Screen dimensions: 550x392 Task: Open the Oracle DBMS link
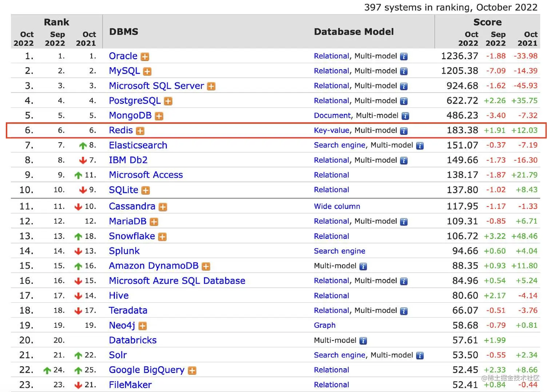[x=123, y=56]
